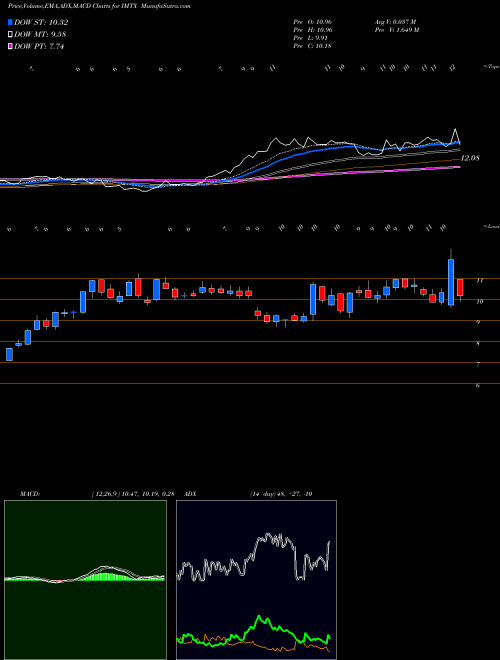
Task: Click the 'Avg V: 0.037 M' value
Action: tap(394, 22)
